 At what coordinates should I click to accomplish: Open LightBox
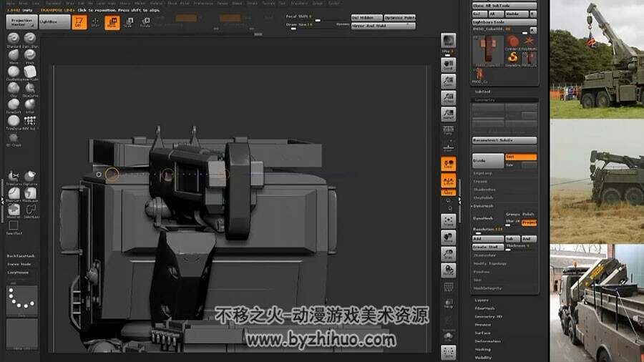point(54,22)
